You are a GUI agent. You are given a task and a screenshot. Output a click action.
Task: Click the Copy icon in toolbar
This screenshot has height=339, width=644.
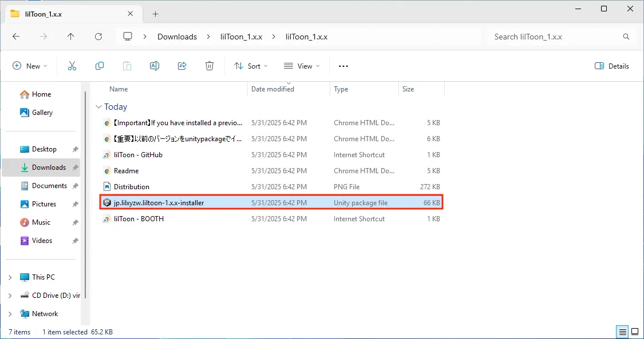[x=100, y=66]
